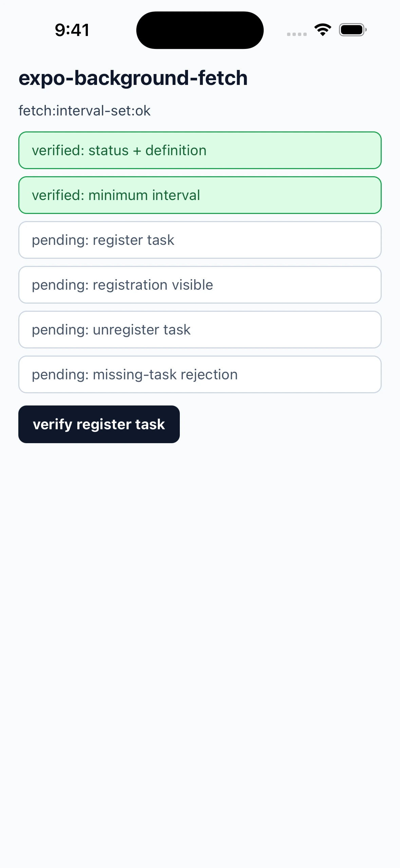The image size is (400, 868).
Task: Select the verified: status + definition row
Action: [x=200, y=150]
